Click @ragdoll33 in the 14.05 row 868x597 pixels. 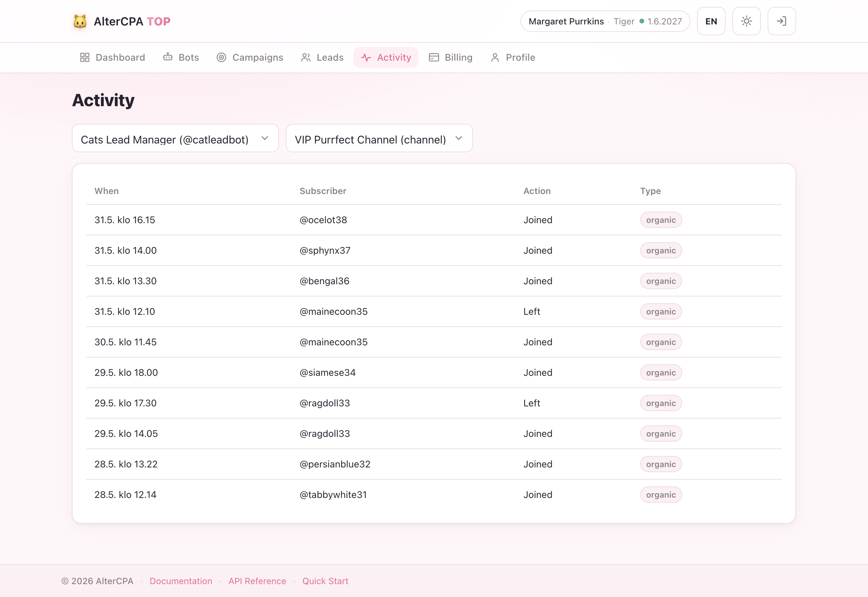click(x=325, y=434)
